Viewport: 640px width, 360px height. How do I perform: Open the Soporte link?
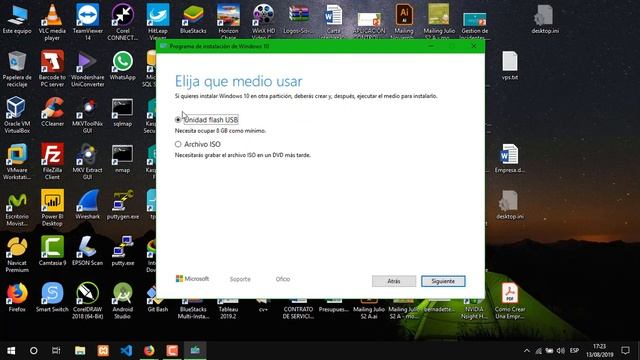240,279
